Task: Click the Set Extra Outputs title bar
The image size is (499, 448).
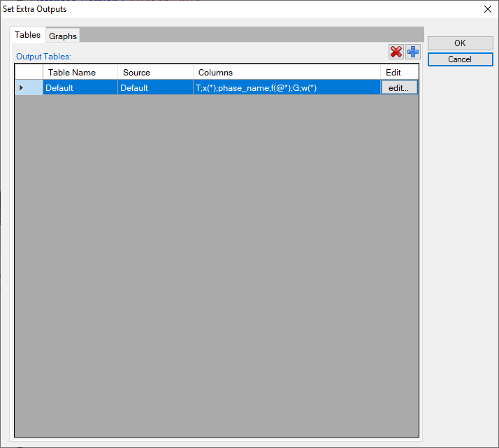Action: 210,9
